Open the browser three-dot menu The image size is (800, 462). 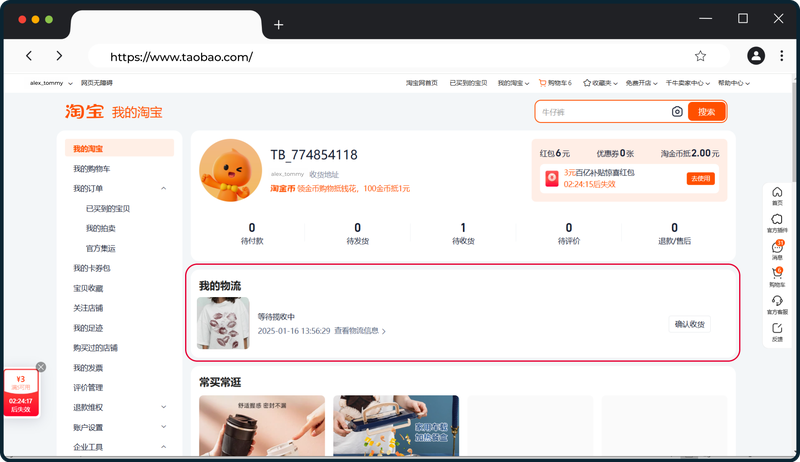click(x=781, y=56)
